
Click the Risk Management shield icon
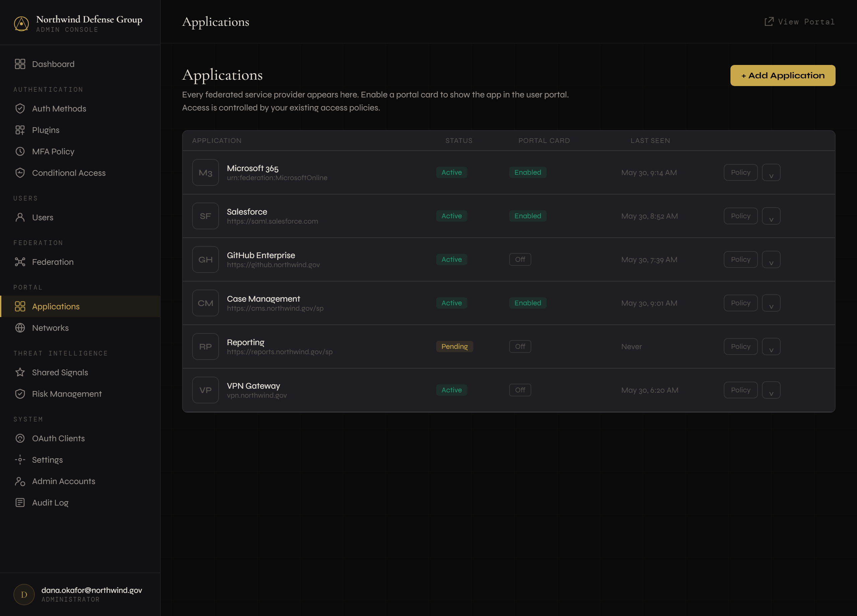click(x=20, y=394)
